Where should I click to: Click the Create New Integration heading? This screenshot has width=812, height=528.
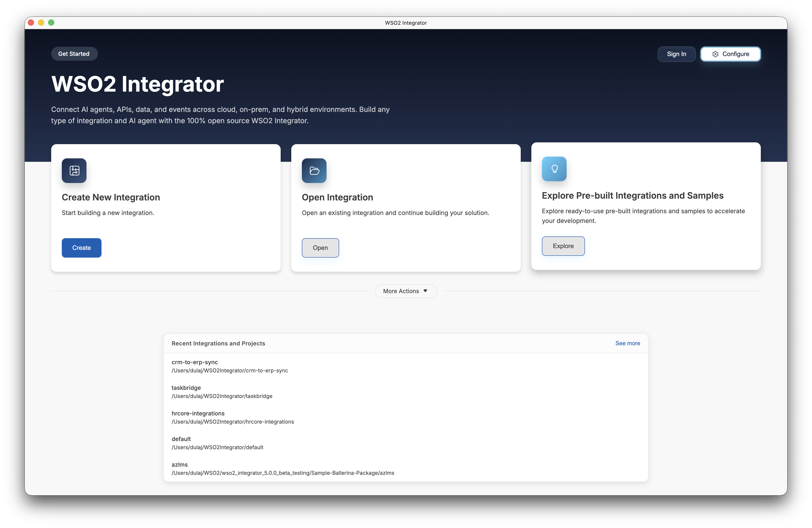coord(111,197)
